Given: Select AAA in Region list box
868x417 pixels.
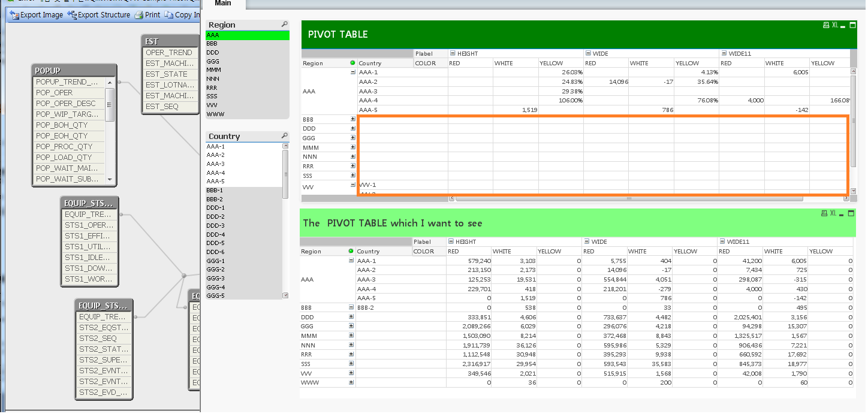Looking at the screenshot, I should point(248,35).
